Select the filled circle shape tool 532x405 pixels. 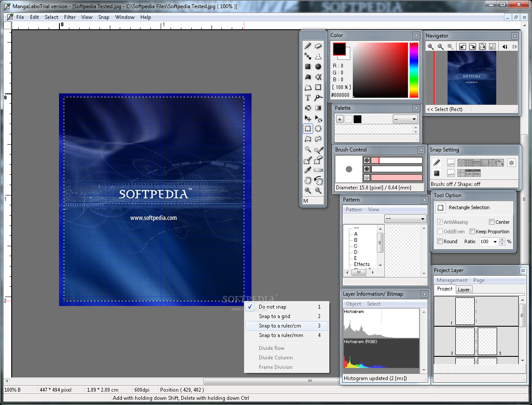point(318,66)
